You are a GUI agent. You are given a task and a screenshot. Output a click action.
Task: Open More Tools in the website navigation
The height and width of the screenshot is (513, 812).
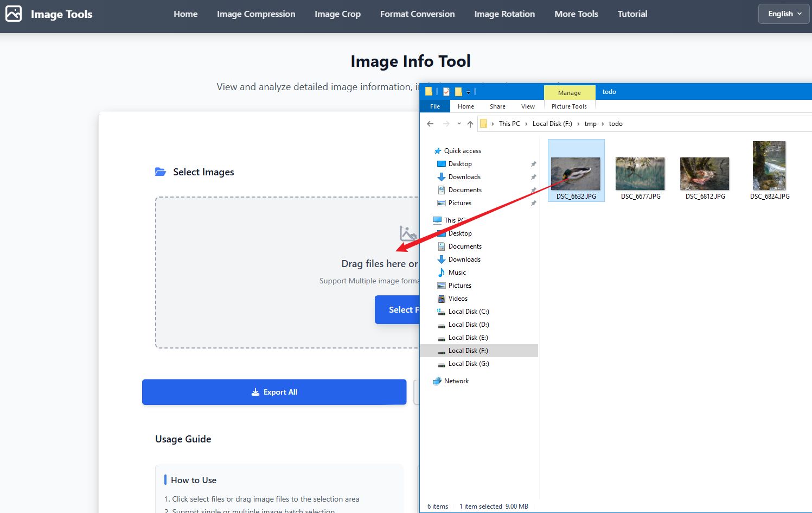click(x=576, y=14)
